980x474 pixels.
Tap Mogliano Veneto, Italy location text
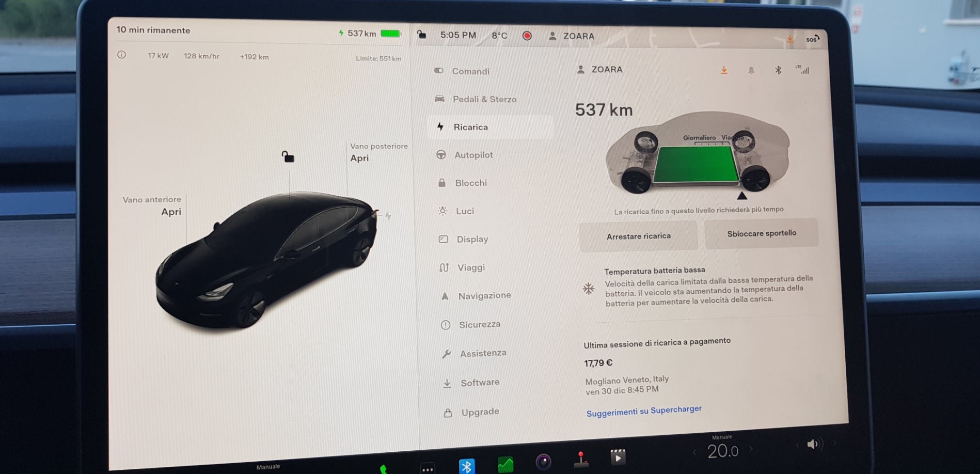click(x=627, y=381)
